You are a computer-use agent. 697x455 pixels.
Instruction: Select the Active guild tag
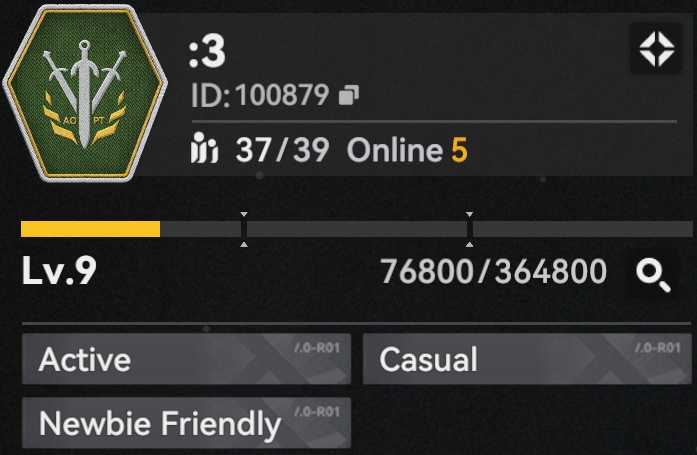click(186, 359)
